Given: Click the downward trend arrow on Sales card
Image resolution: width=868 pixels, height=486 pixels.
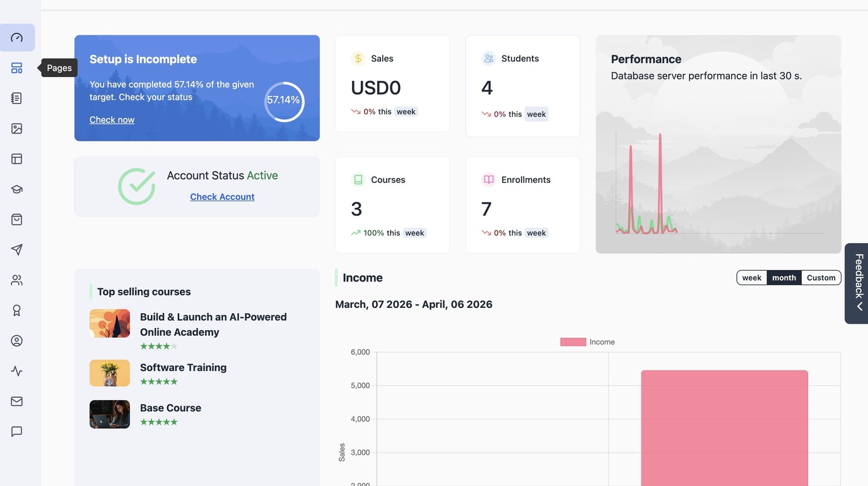Looking at the screenshot, I should pos(356,112).
